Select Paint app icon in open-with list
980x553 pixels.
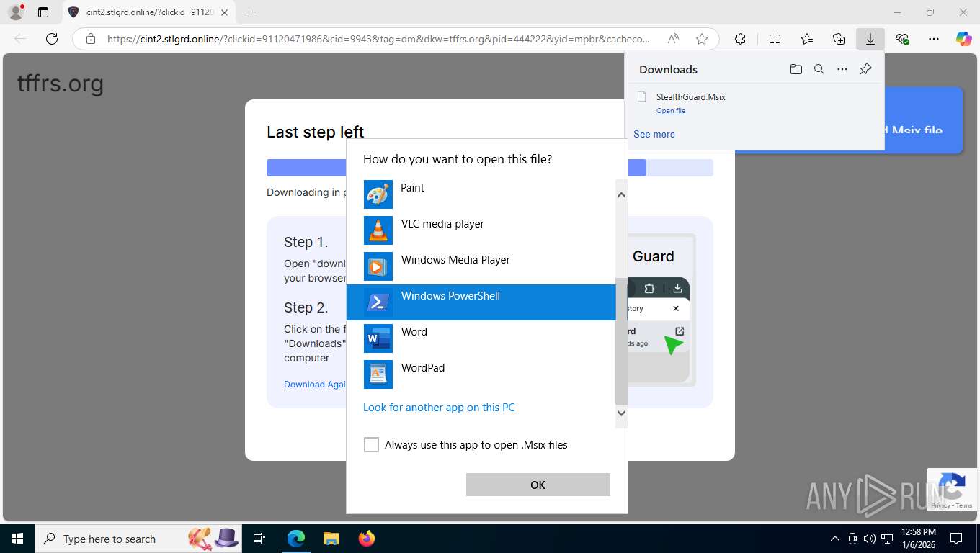pos(378,194)
